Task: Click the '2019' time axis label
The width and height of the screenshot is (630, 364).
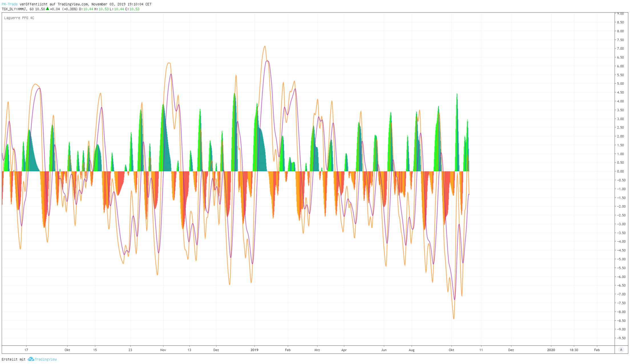Action: tap(254, 350)
